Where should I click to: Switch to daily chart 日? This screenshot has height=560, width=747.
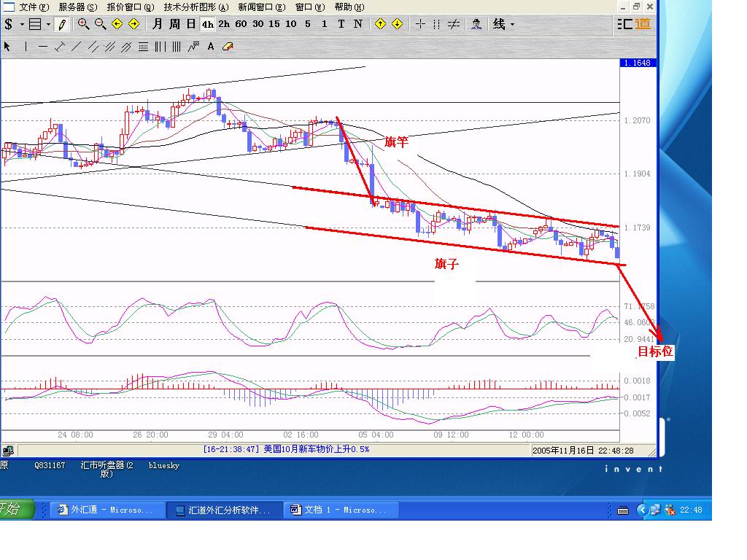[x=191, y=24]
